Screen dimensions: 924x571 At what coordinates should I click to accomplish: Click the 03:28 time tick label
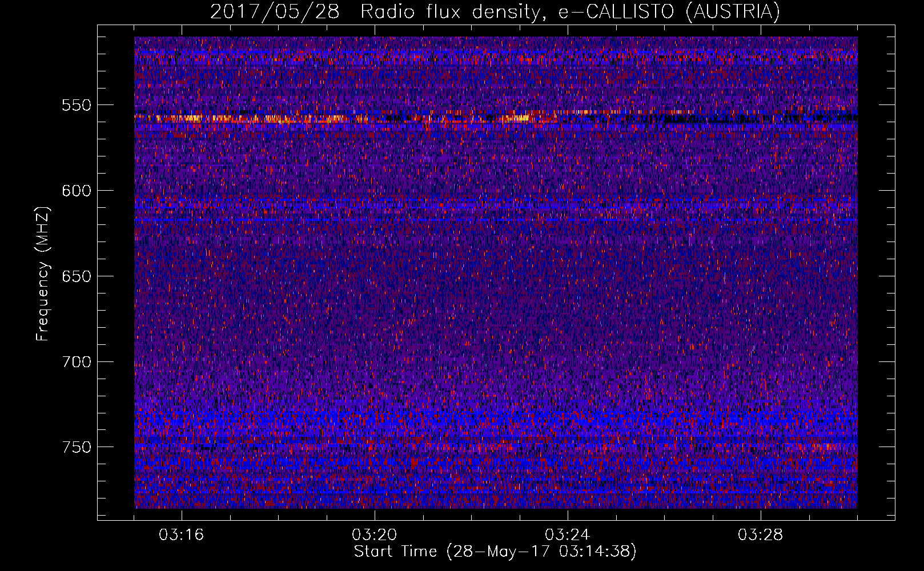coord(761,535)
